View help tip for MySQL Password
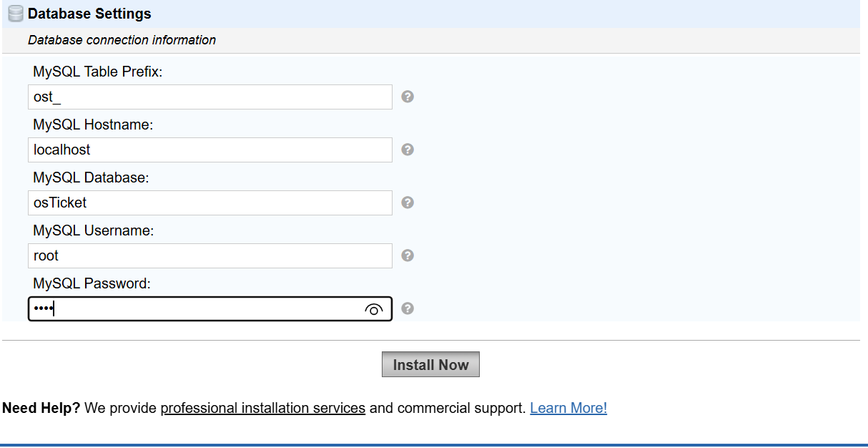This screenshot has width=868, height=448. (408, 308)
